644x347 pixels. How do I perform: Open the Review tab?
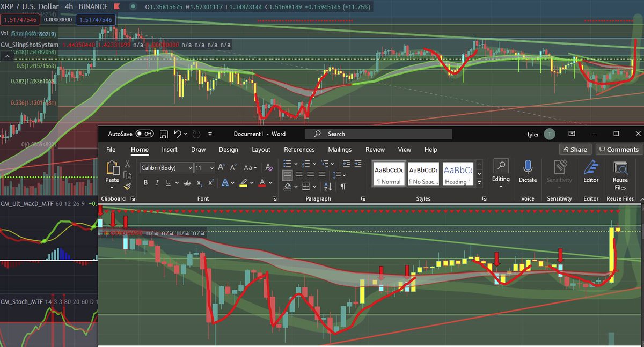pos(375,150)
